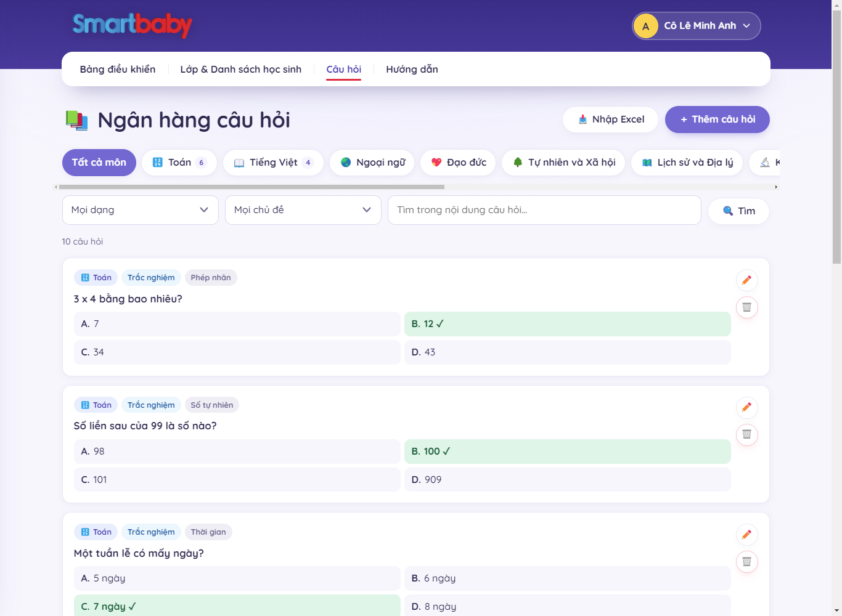
Task: Click answer 'C. 34' option
Action: [237, 352]
